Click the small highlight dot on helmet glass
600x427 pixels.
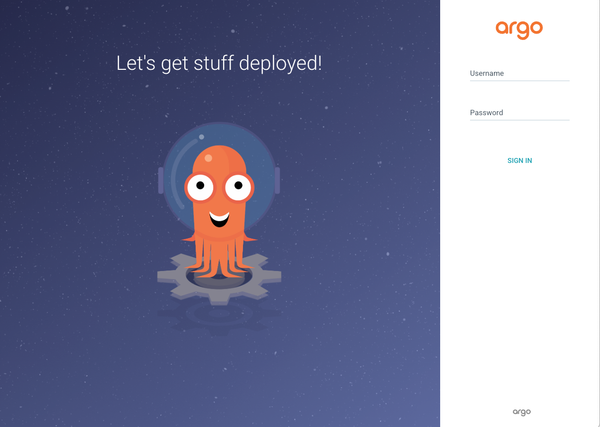[x=200, y=135]
